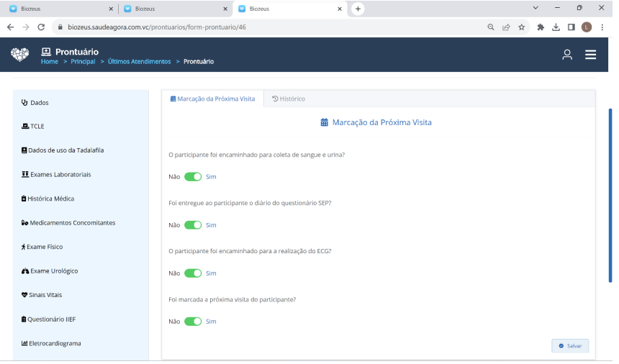The height and width of the screenshot is (364, 619).
Task: Open Exame Urológico in sidebar
Action: 50,271
